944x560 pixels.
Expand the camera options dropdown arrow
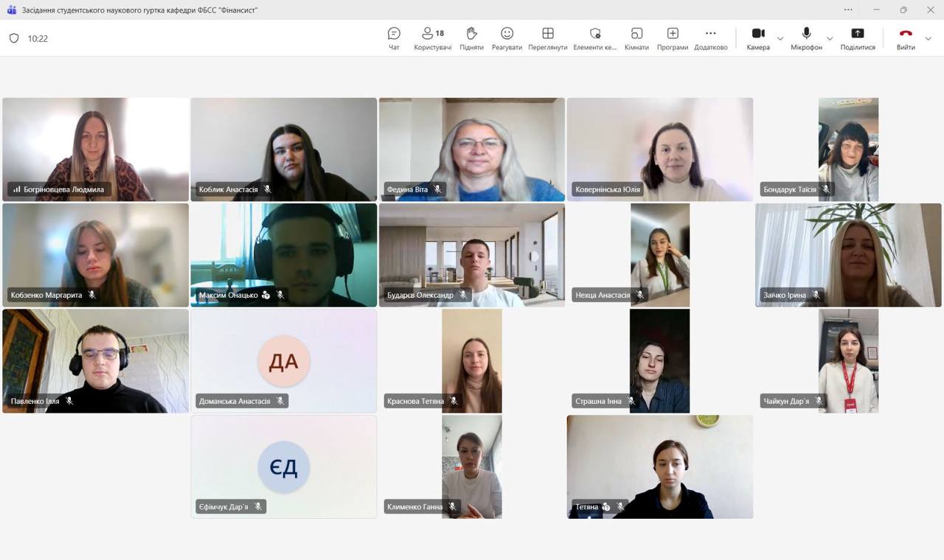tap(780, 39)
